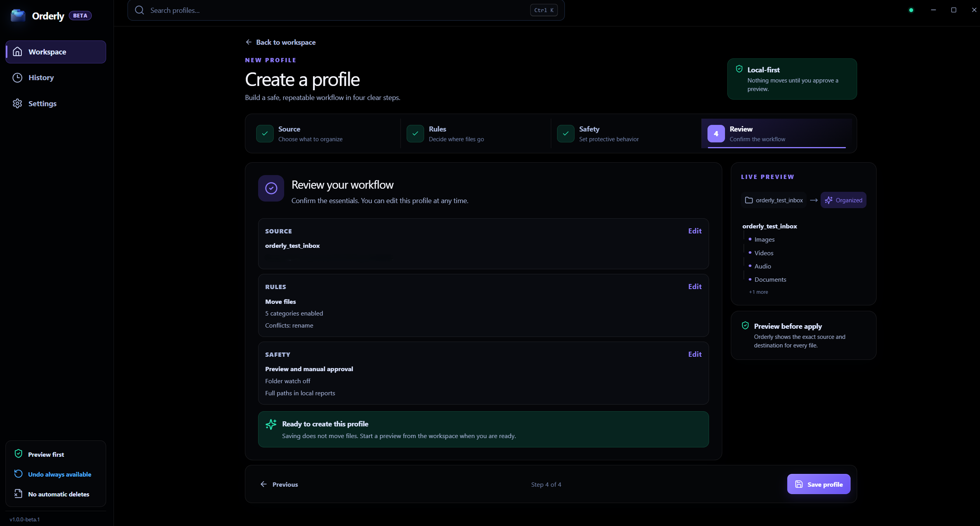Click the Rules step checkmark icon
Screen dimensions: 980x526
415,133
